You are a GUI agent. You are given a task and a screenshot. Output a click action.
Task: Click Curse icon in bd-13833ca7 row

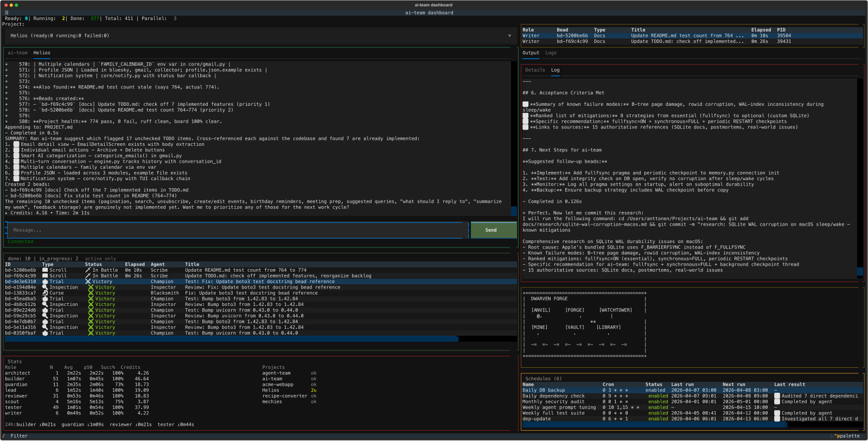pos(45,293)
